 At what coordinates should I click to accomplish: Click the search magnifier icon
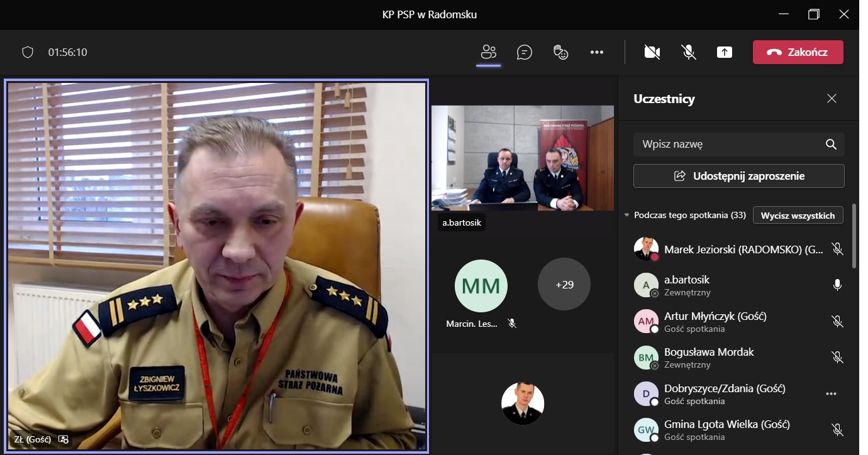pos(831,144)
